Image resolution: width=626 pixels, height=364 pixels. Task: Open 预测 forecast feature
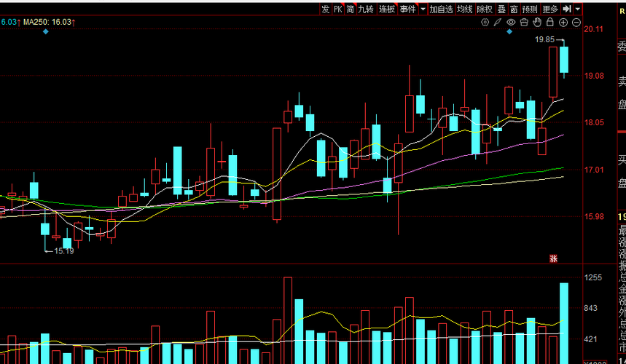tap(531, 9)
